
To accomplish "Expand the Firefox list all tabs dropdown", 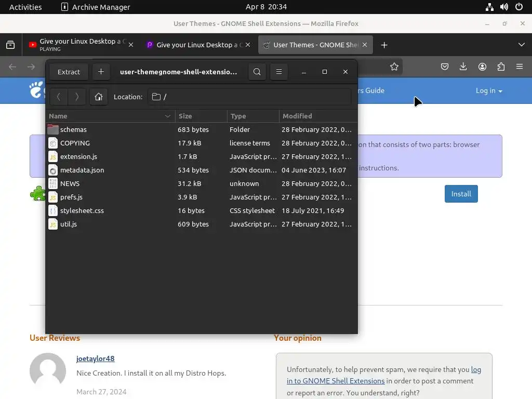I will (x=522, y=45).
